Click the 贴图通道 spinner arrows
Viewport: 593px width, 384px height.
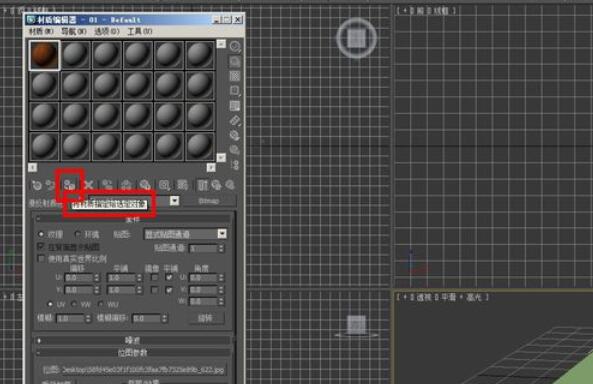222,248
